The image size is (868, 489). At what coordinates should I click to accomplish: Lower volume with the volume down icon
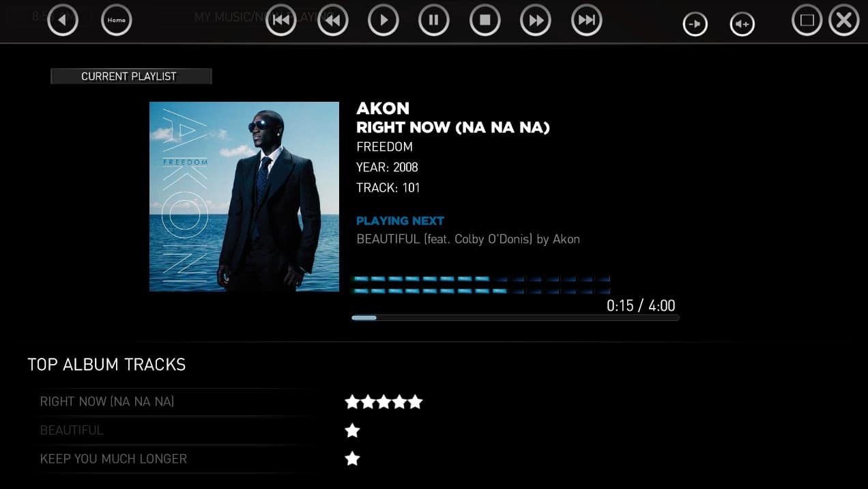(x=695, y=25)
